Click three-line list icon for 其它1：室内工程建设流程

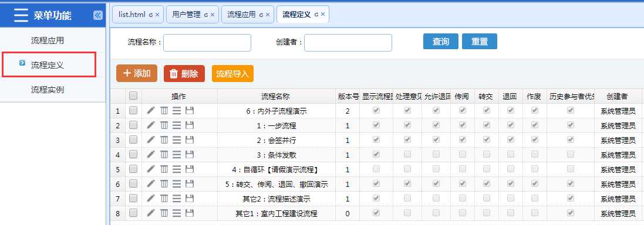click(x=177, y=213)
